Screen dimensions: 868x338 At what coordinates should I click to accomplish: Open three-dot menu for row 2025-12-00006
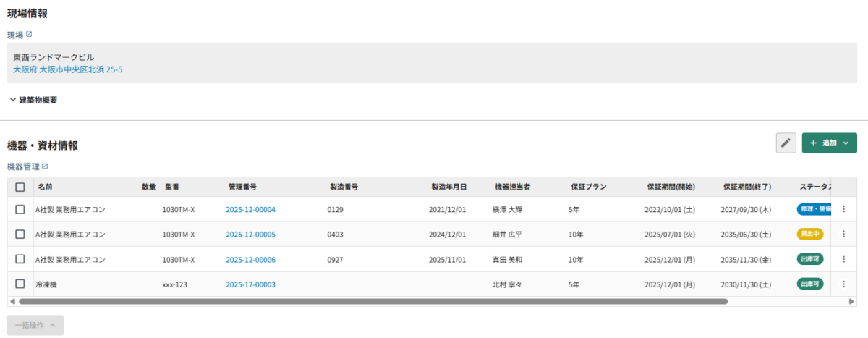tap(843, 259)
